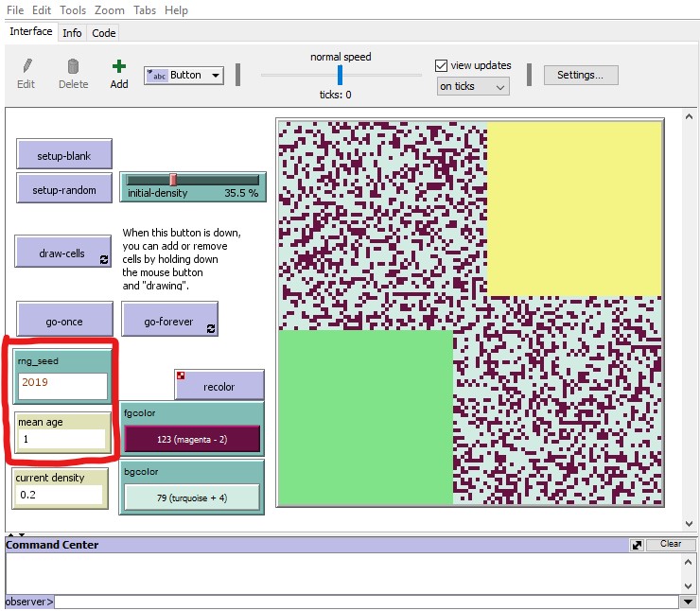Toggle the view updates checkbox
This screenshot has height=611, width=700.
[x=441, y=65]
